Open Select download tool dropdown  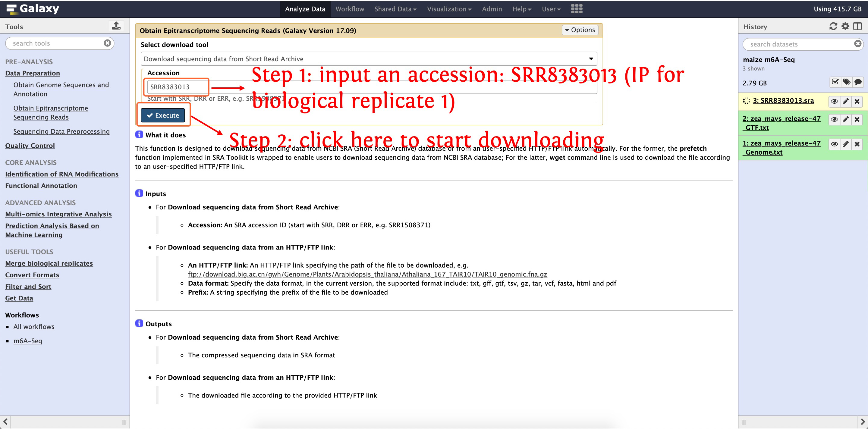point(369,59)
